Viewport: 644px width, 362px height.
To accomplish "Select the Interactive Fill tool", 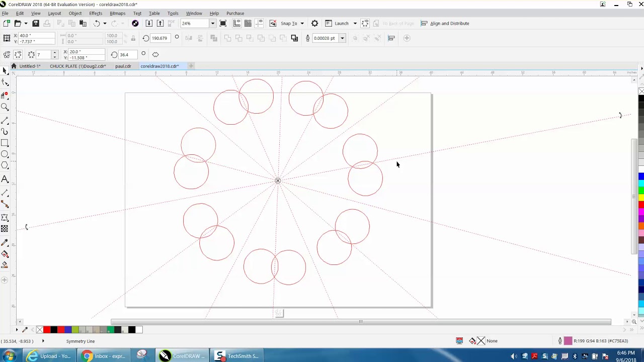I will click(5, 254).
